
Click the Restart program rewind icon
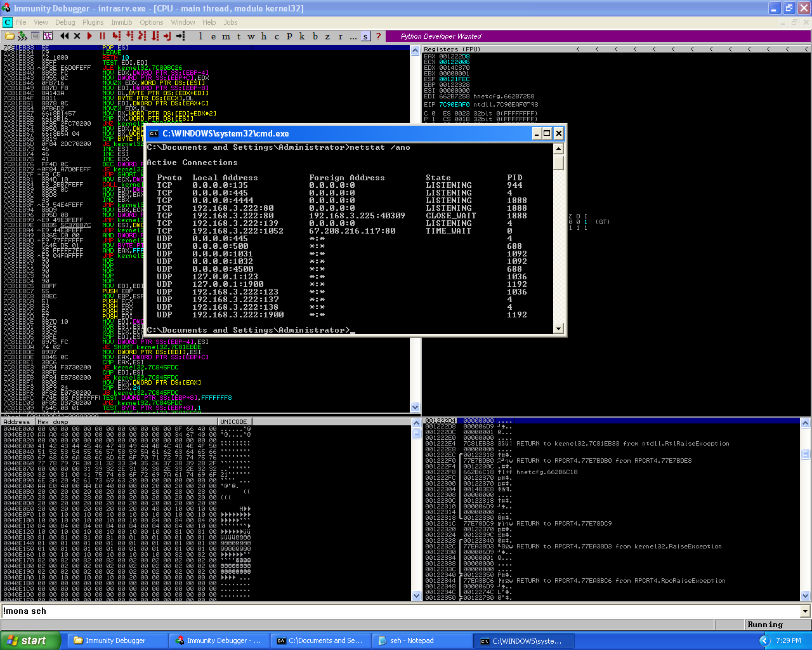coord(64,36)
